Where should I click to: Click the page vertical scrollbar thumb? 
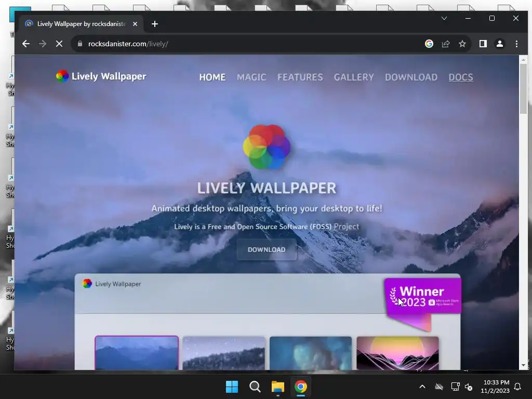pos(523,88)
